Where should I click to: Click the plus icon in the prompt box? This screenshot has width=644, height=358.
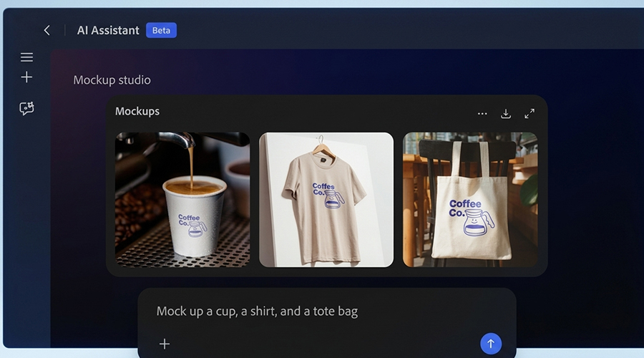(x=165, y=344)
